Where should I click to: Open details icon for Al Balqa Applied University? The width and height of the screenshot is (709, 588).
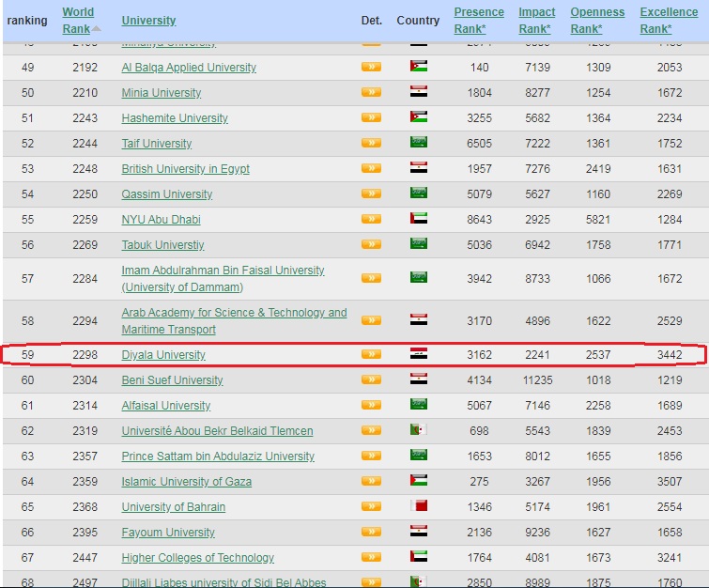click(371, 67)
